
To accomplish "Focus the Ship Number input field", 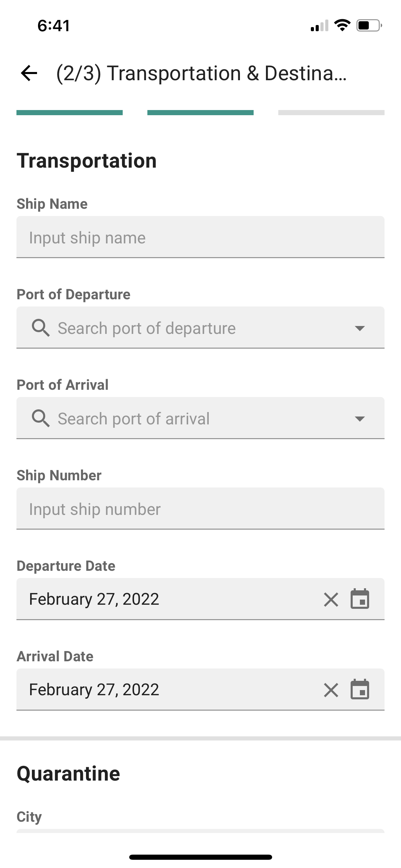I will [200, 509].
